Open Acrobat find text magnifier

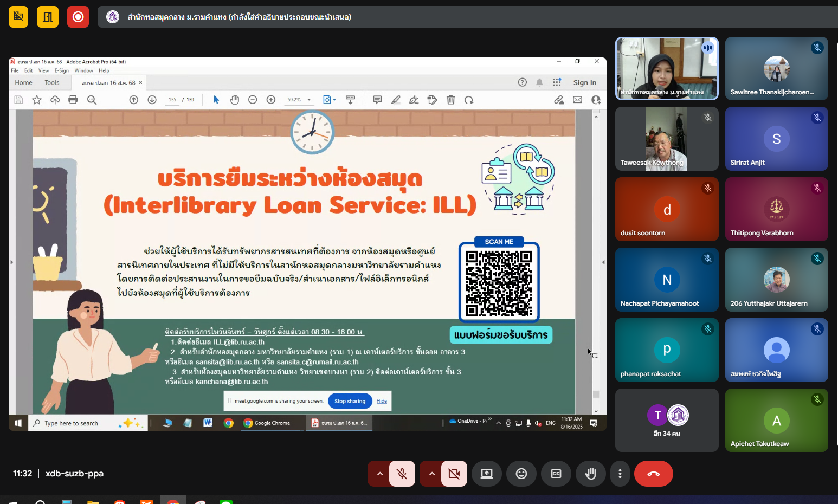pos(92,100)
